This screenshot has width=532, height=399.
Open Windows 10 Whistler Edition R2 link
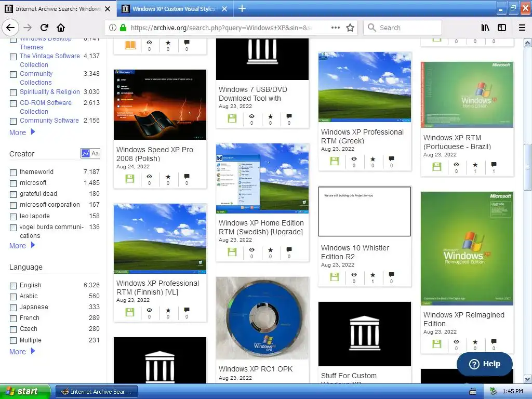click(x=355, y=252)
